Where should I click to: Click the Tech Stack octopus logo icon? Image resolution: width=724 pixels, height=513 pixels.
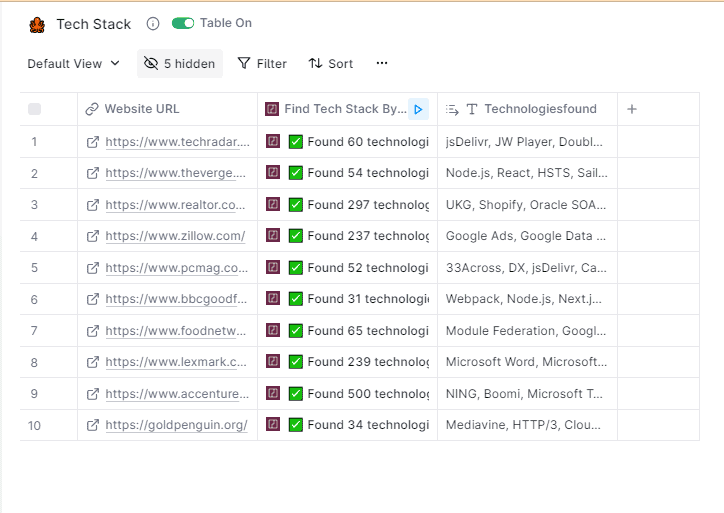point(37,24)
